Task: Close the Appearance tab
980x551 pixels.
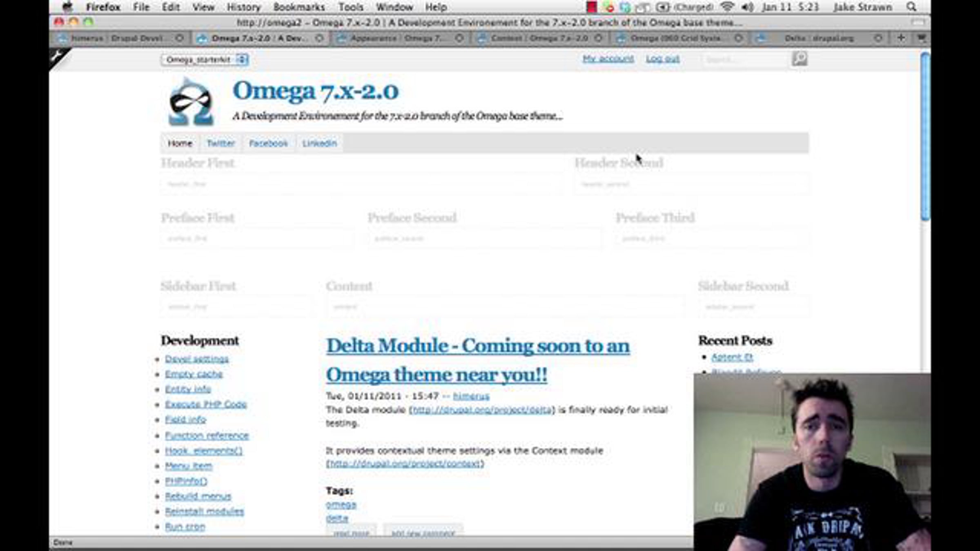Action: [x=459, y=38]
